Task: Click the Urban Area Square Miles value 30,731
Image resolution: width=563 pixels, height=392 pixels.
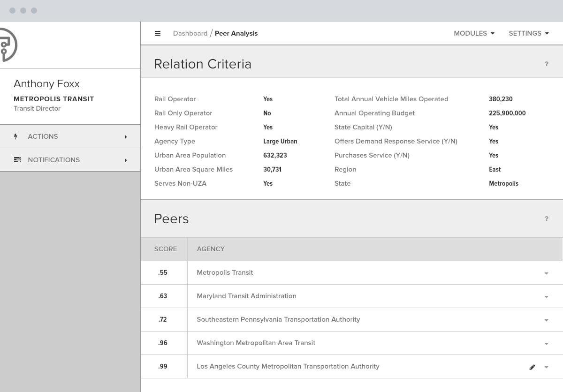Action: click(273, 169)
